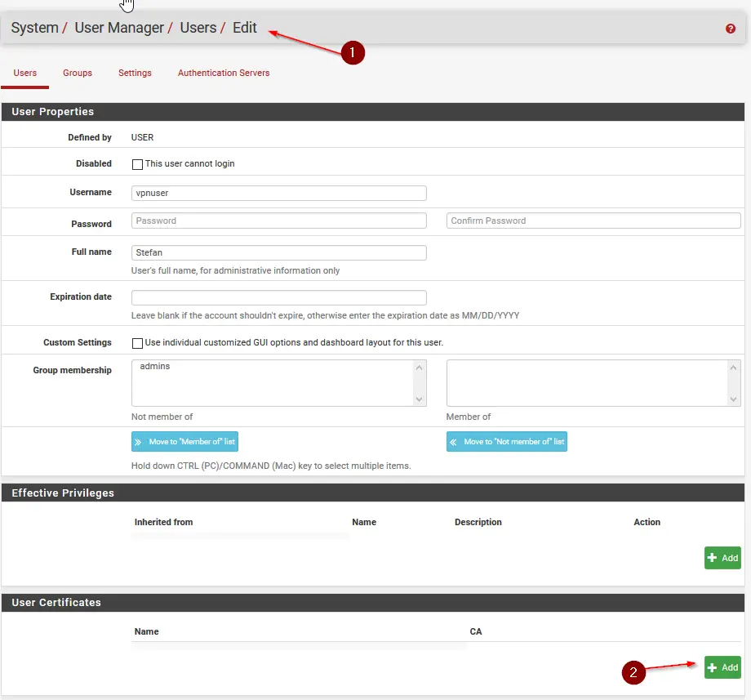751x700 pixels.
Task: Open the red help question-mark icon
Action: pyautogui.click(x=730, y=29)
